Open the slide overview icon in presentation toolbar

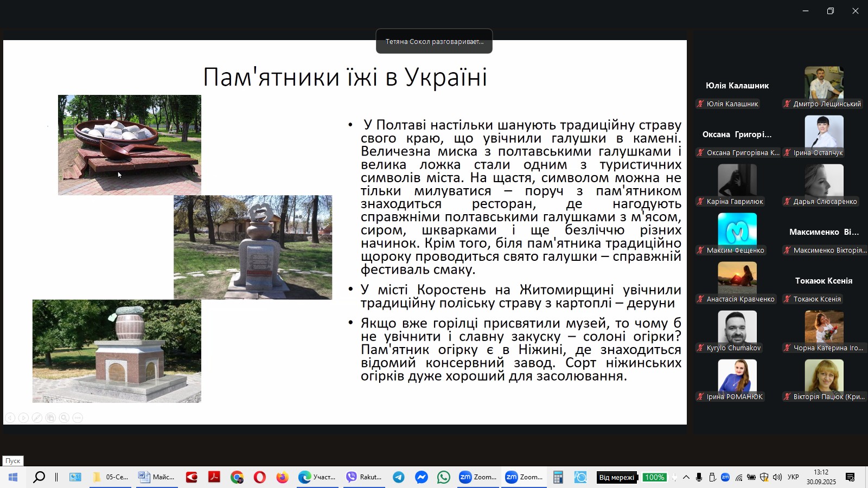point(50,418)
